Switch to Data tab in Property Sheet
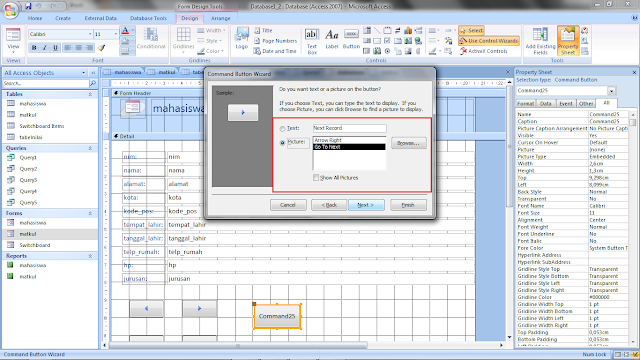The width and height of the screenshot is (640, 360). [546, 104]
